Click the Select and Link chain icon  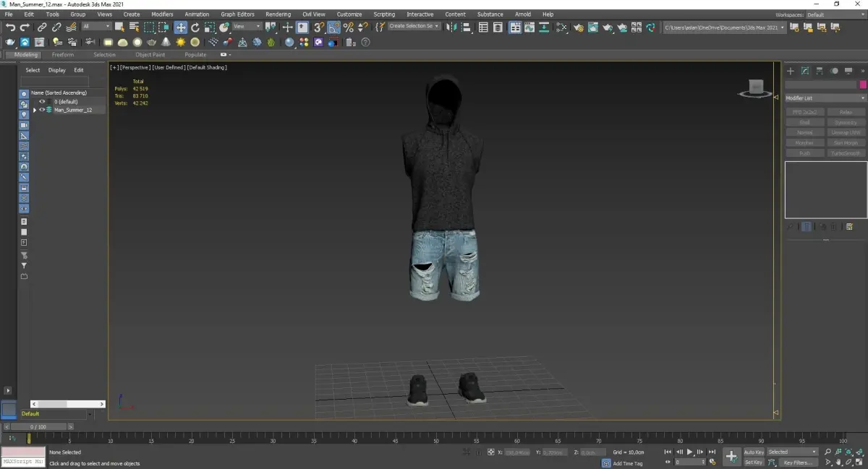pyautogui.click(x=42, y=27)
